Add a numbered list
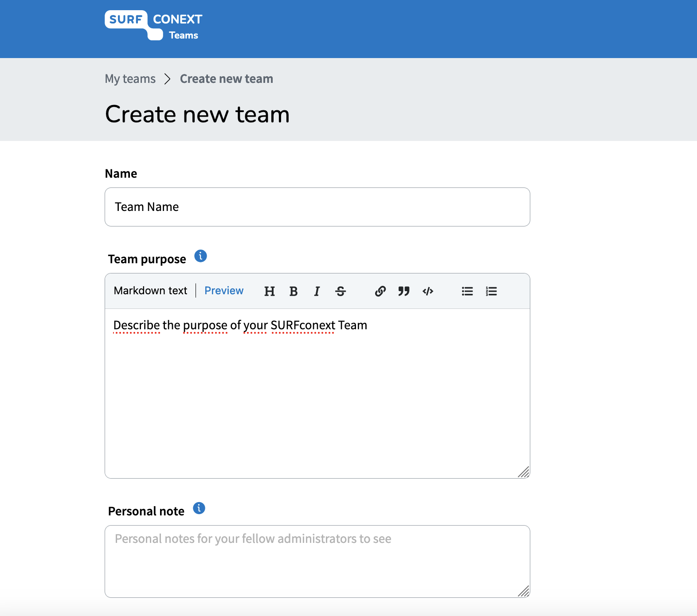 [x=491, y=291]
